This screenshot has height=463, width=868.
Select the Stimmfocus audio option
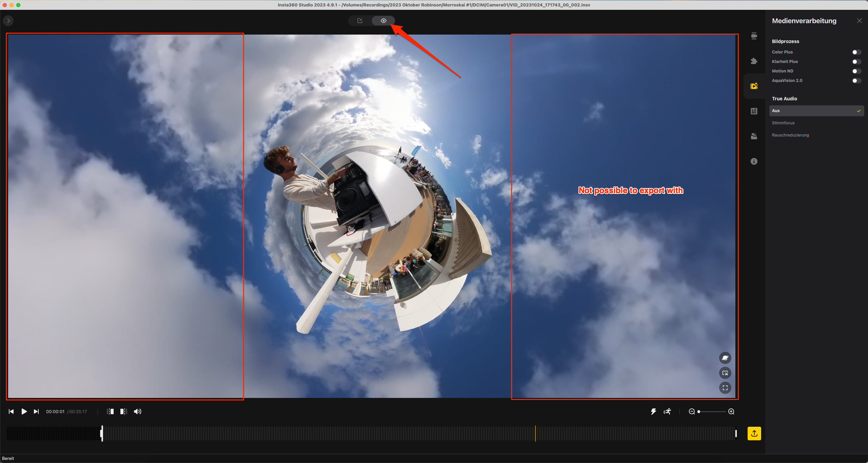(783, 123)
